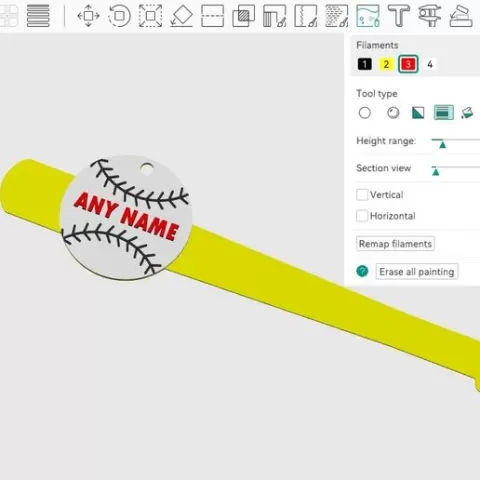This screenshot has height=480, width=480.
Task: Click the ANY NAME red text on ball
Action: click(126, 216)
